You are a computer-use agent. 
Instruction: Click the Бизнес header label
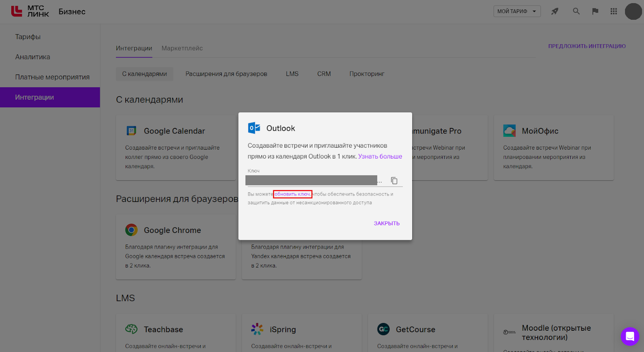(72, 12)
